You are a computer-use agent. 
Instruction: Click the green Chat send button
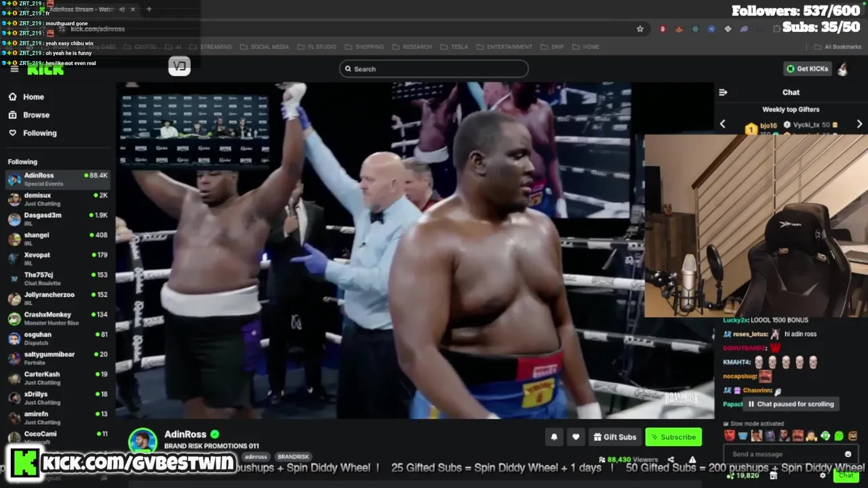(846, 476)
